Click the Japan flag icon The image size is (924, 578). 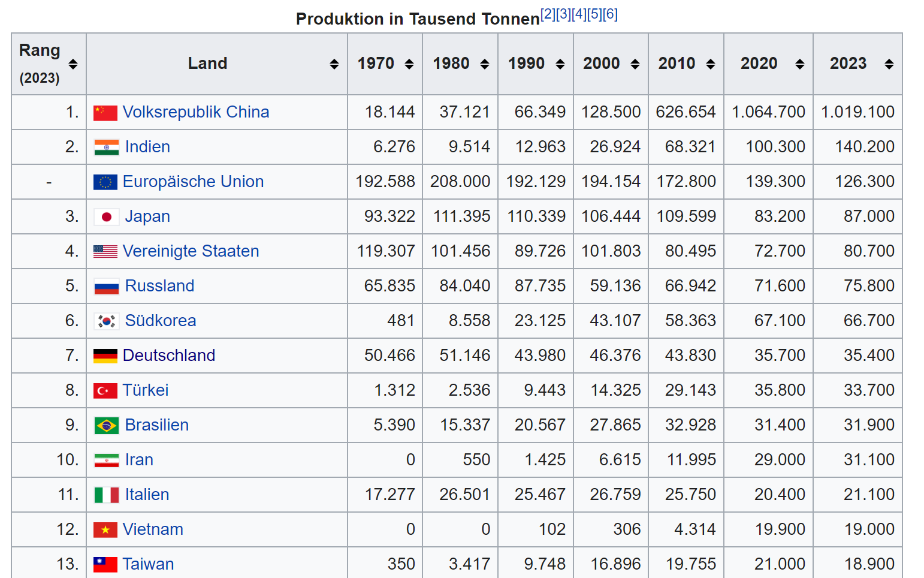107,217
